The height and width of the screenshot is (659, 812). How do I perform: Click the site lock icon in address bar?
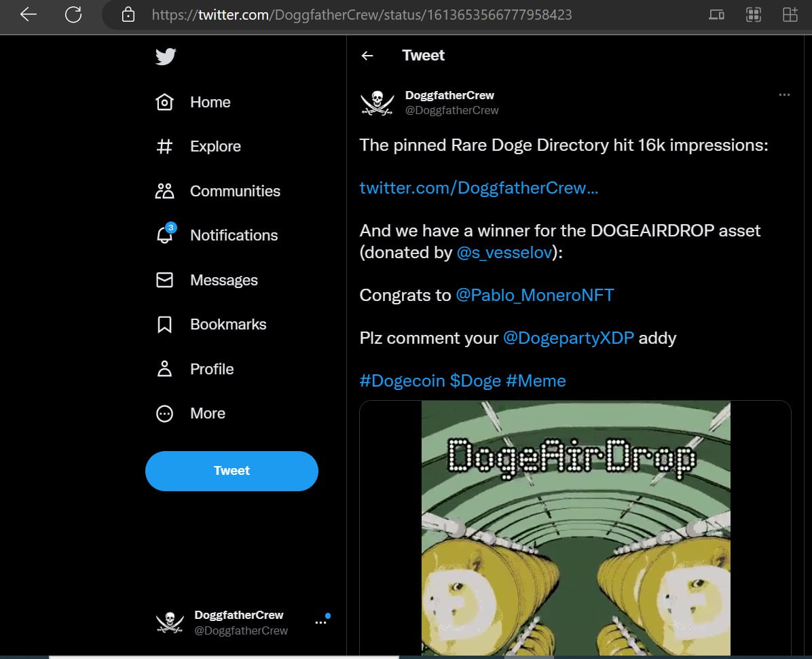pos(128,14)
